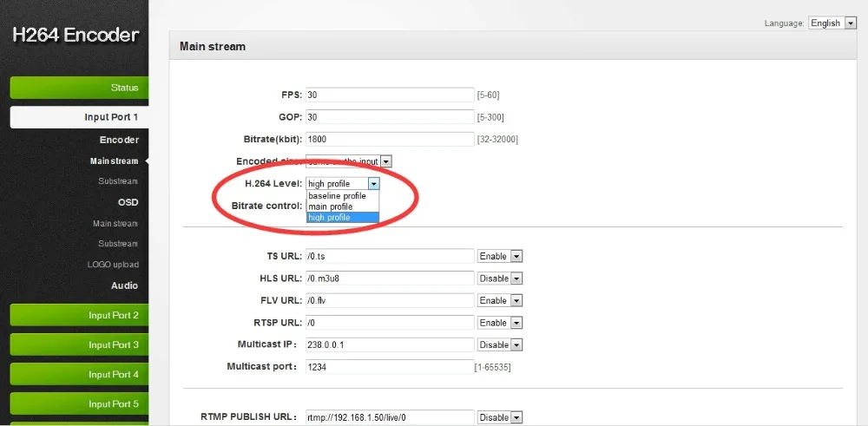The height and width of the screenshot is (426, 868).
Task: Click the [5-300] GOP range hint
Action: (490, 118)
